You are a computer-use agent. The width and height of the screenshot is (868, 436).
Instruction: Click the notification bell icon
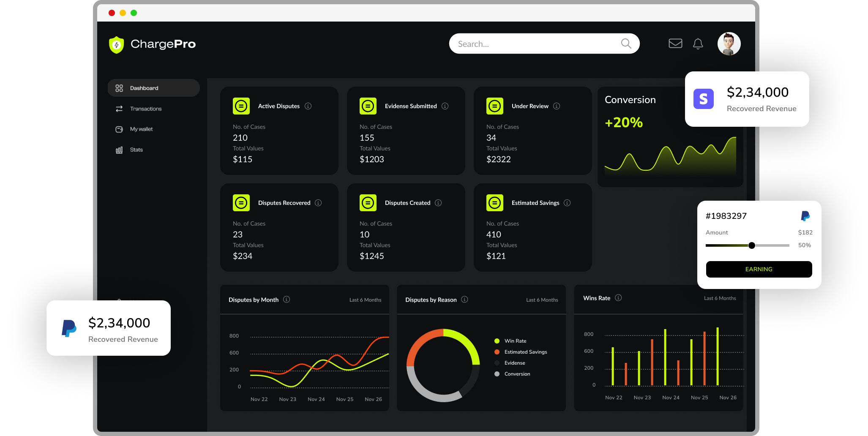click(698, 44)
